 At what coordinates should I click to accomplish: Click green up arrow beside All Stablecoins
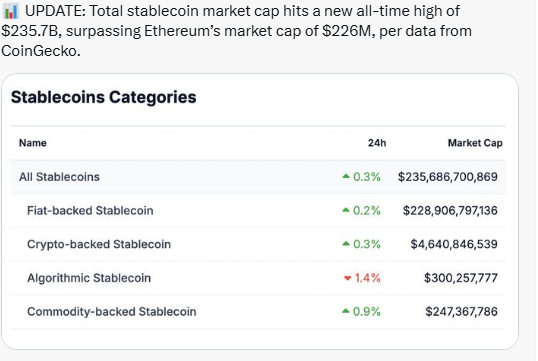pyautogui.click(x=346, y=176)
